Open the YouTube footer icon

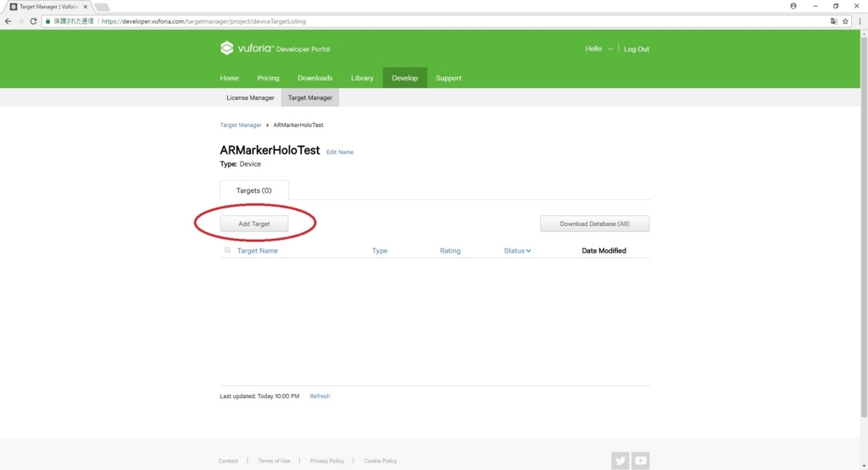(x=641, y=460)
